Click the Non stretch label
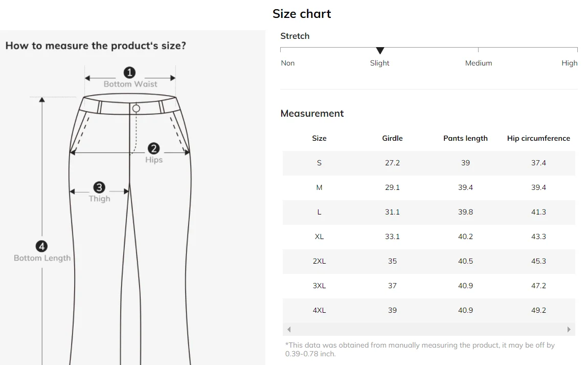This screenshot has width=588, height=365. pyautogui.click(x=288, y=63)
